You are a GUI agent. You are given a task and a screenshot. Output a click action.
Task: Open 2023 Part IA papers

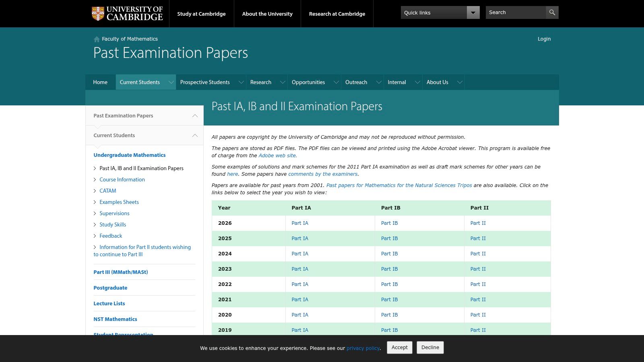point(300,269)
